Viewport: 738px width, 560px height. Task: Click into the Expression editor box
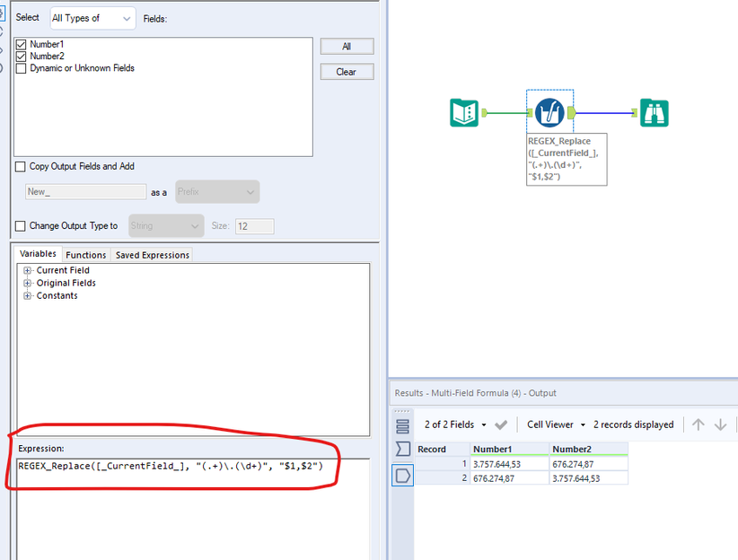pos(193,508)
